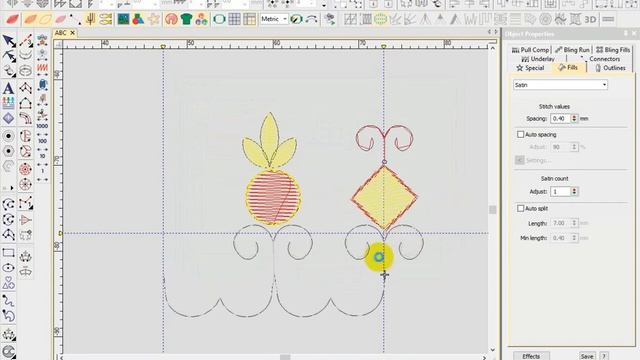Select the Reshape Object tool
This screenshot has height=360, width=640.
(9, 56)
